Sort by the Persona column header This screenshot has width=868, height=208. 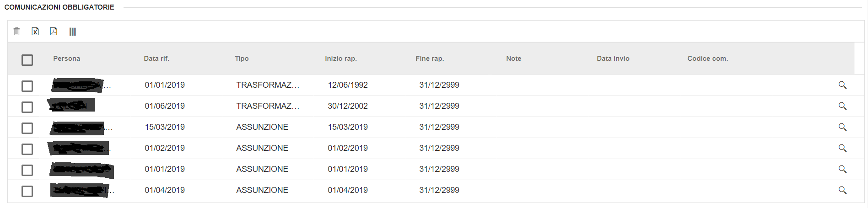67,59
